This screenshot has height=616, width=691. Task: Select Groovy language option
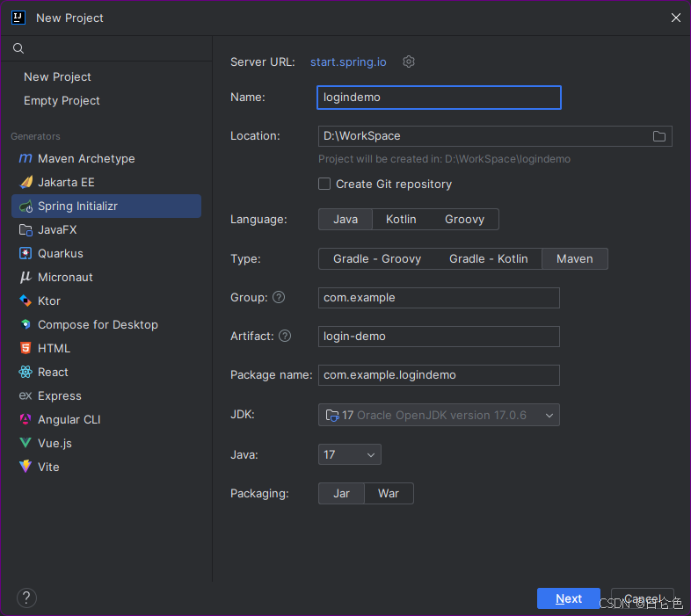[x=464, y=220]
